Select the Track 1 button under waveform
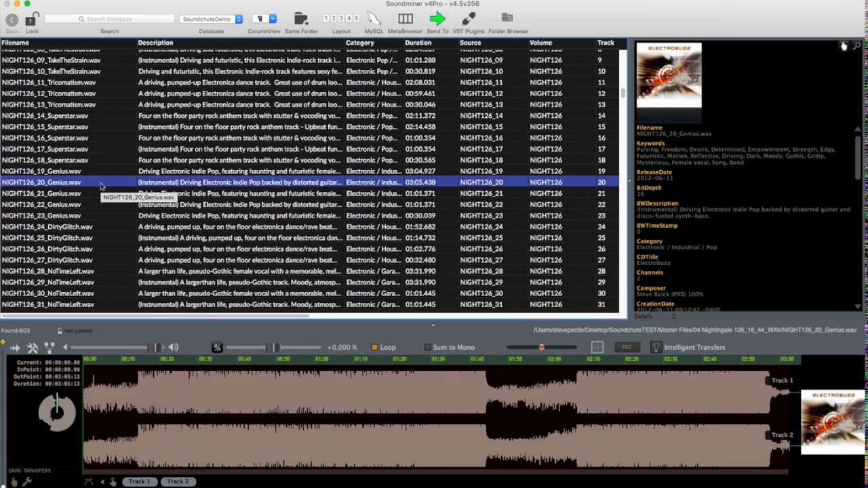This screenshot has width=868, height=488. [140, 482]
